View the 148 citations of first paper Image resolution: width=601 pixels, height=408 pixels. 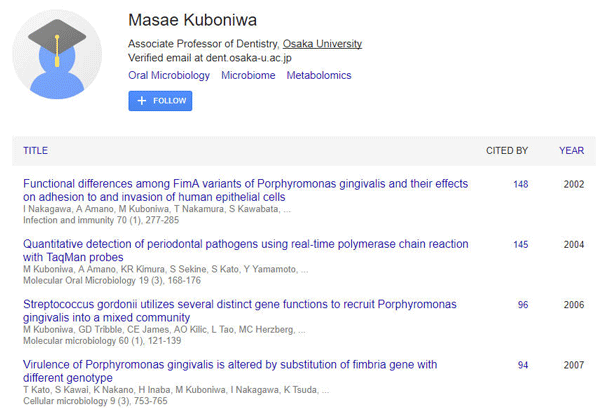click(x=521, y=184)
